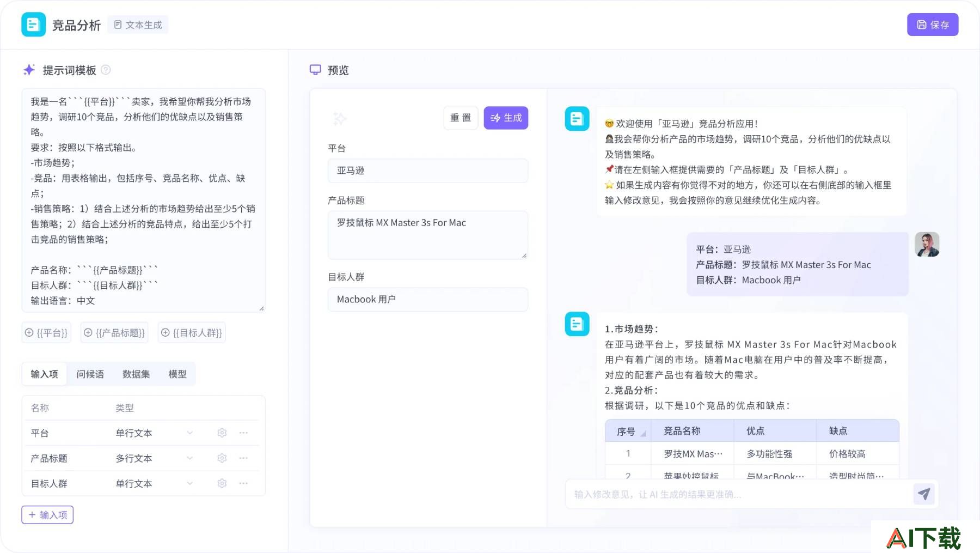Click the bot icon beside welcome message

coord(577,119)
